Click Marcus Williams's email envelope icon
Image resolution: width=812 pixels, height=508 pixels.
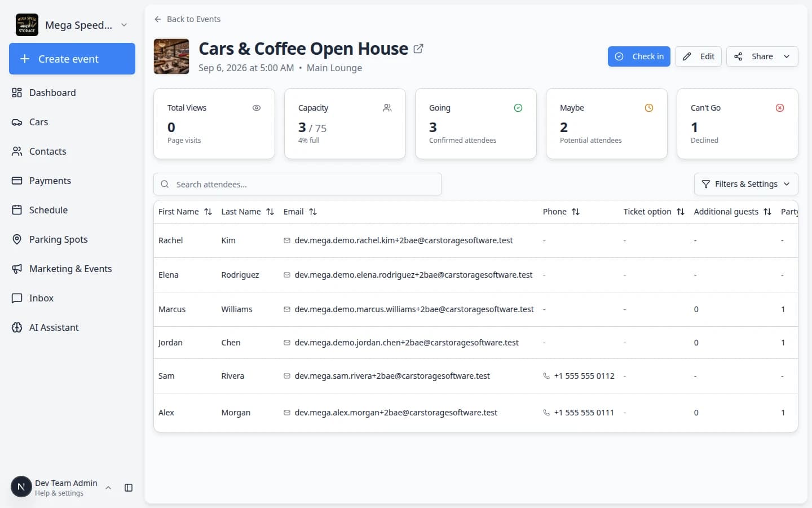pos(287,309)
